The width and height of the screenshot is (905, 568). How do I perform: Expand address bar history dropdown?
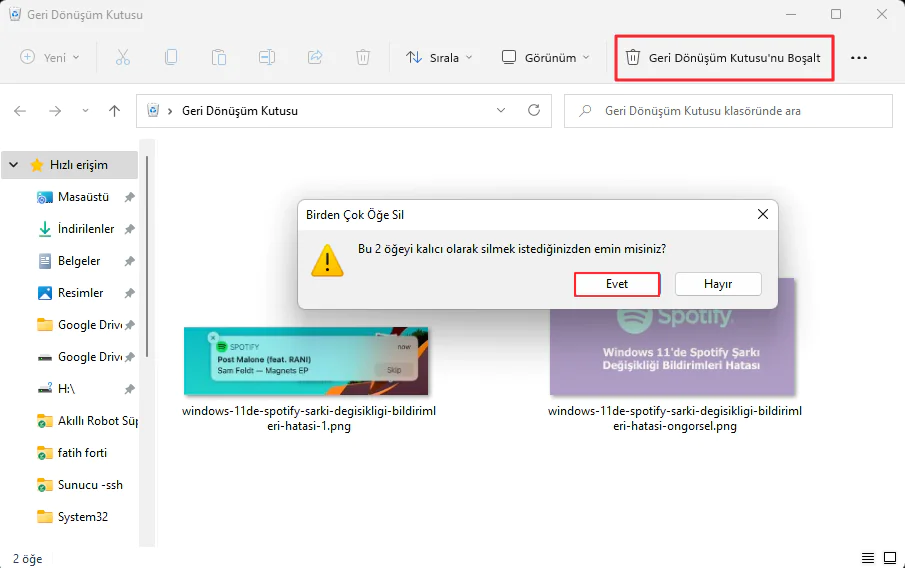point(501,110)
